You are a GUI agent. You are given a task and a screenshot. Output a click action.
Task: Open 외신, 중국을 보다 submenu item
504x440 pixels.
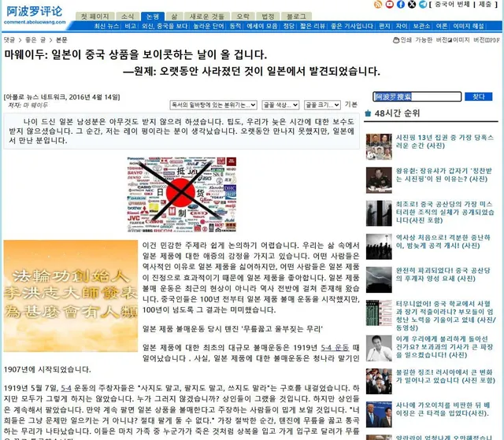(x=165, y=26)
